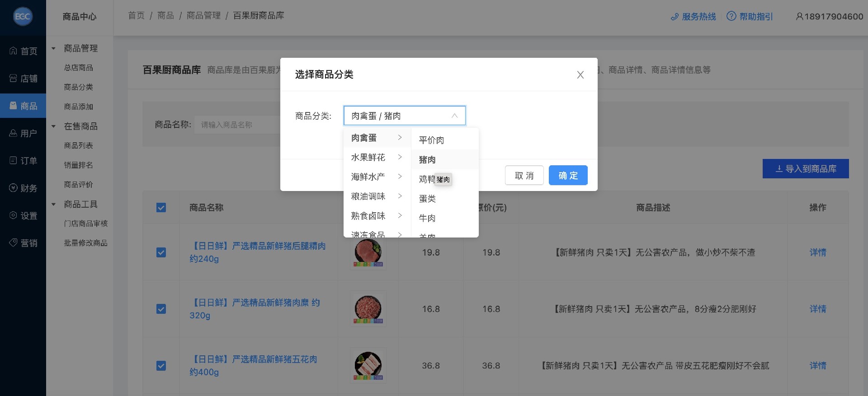Open the 订单 orders sidebar icon
Image resolution: width=868 pixels, height=396 pixels.
tap(14, 161)
